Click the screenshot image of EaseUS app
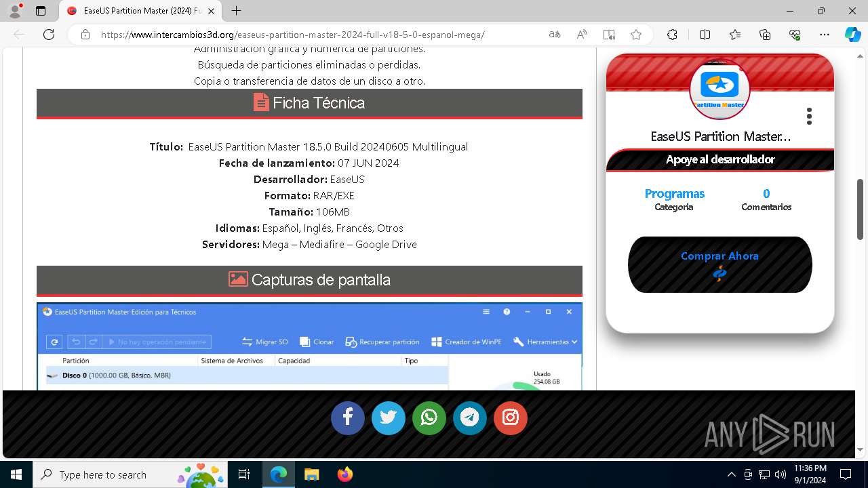 click(309, 346)
